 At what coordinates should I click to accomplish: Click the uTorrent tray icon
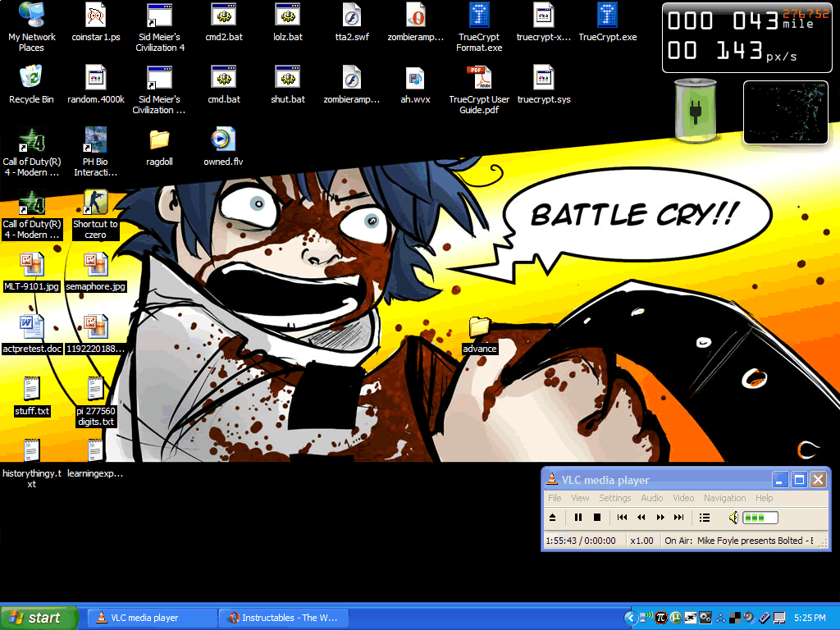point(676,618)
